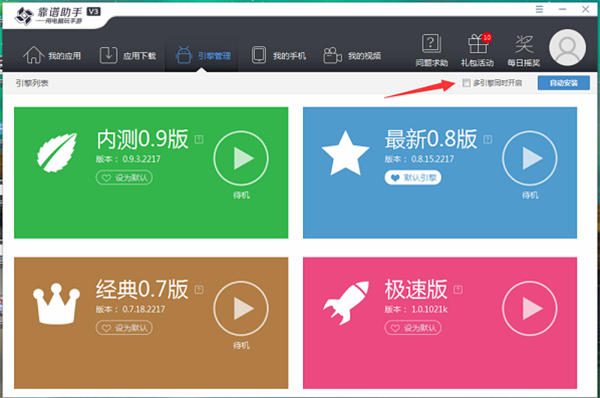
Task: Set 经典0.7版 as default engine
Action: point(124,328)
